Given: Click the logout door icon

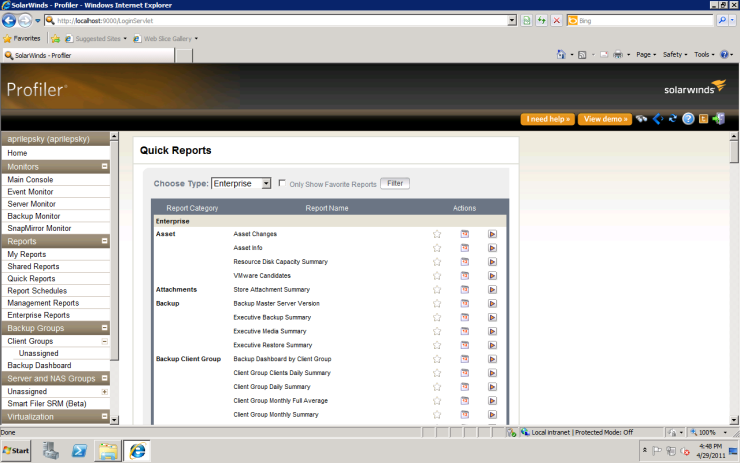Looking at the screenshot, I should (x=719, y=118).
